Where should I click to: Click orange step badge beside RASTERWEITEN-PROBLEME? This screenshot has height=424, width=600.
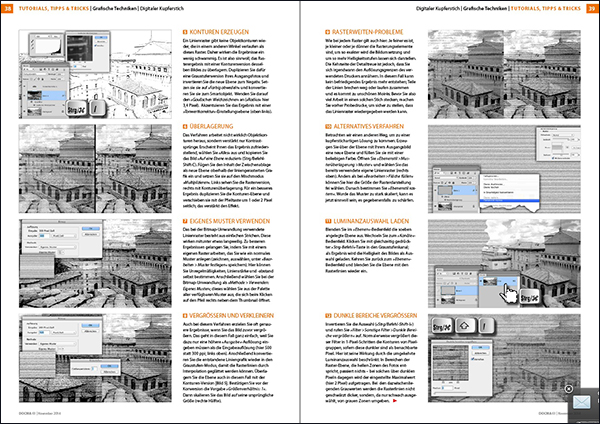(328, 32)
